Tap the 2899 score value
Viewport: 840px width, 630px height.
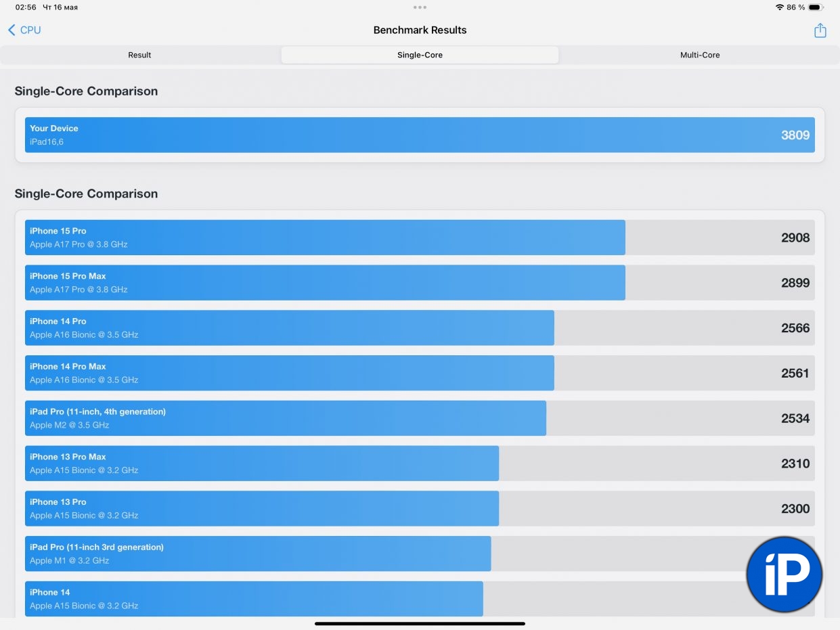(x=795, y=283)
